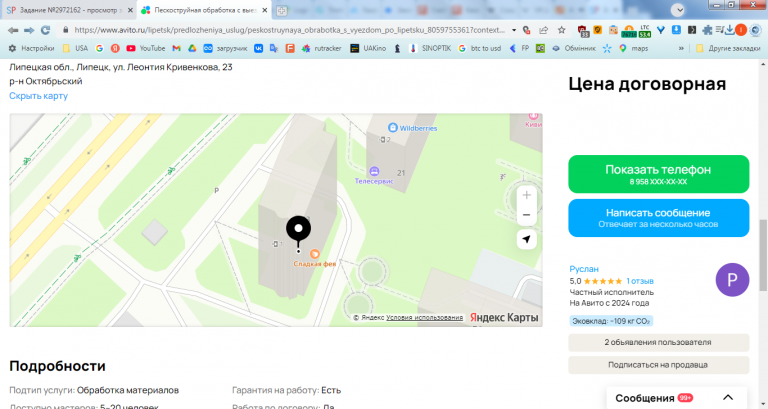Open browser downloads arrow icon
The width and height of the screenshot is (768, 409).
729,30
